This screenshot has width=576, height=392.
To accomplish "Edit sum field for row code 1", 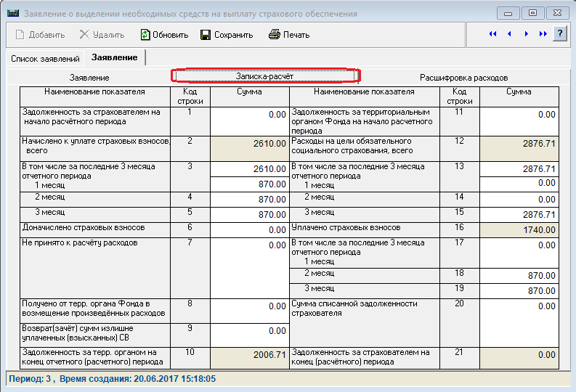I will click(250, 121).
